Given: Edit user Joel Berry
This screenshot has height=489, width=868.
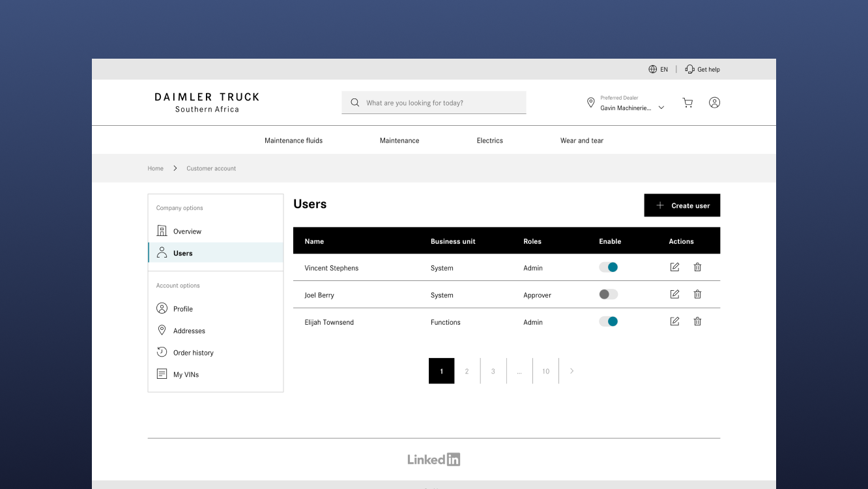Looking at the screenshot, I should coord(674,294).
